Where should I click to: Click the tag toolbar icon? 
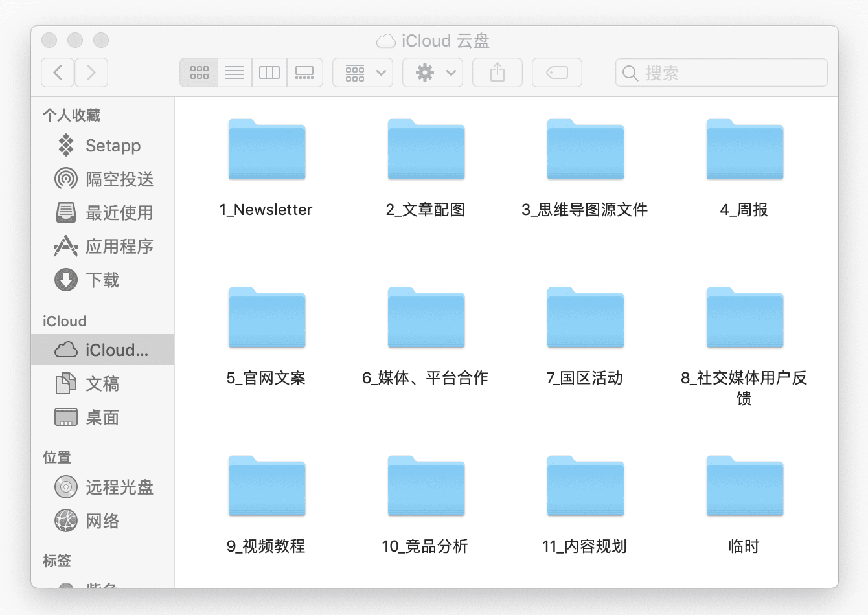click(x=556, y=73)
